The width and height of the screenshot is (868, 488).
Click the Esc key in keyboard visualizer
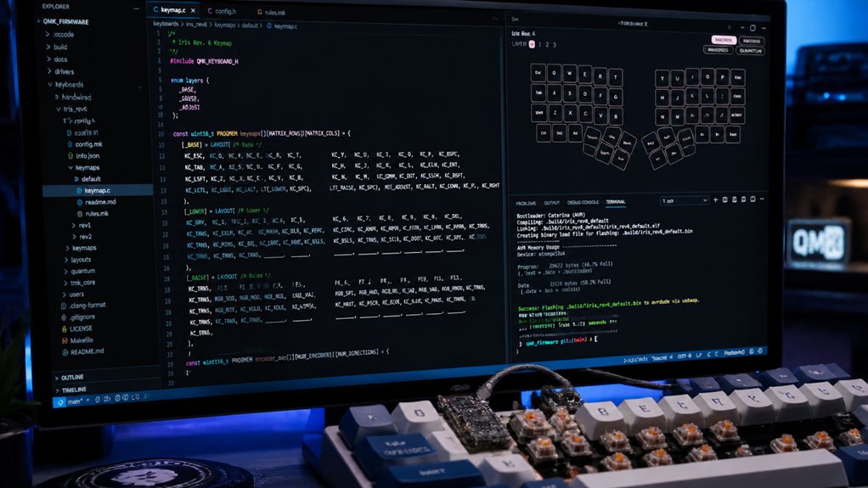coord(538,72)
